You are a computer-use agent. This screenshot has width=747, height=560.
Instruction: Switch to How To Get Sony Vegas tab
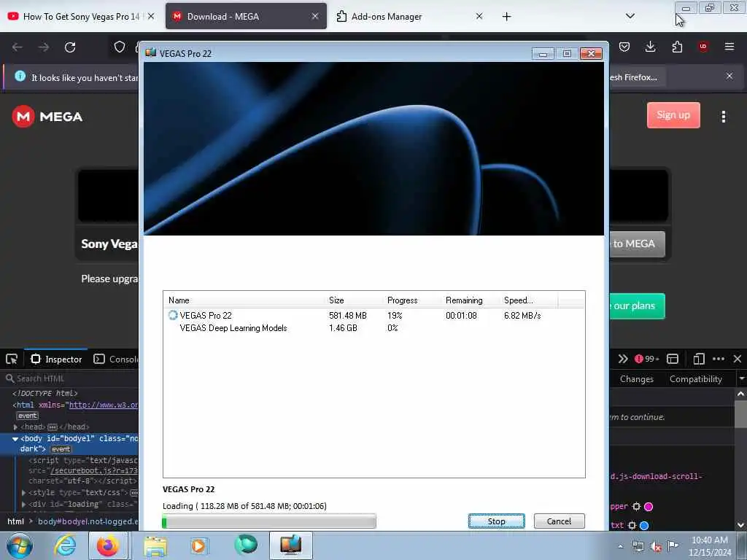81,16
